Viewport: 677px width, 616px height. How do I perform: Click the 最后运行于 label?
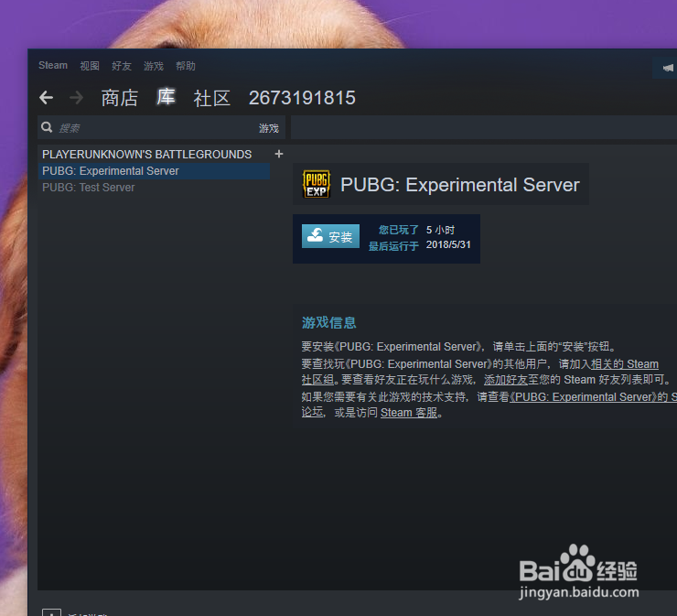(x=393, y=246)
